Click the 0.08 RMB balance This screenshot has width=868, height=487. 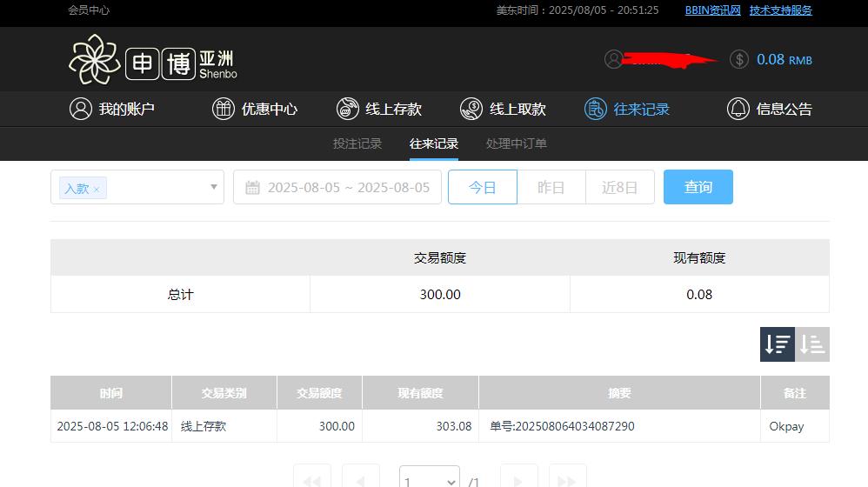click(x=785, y=59)
